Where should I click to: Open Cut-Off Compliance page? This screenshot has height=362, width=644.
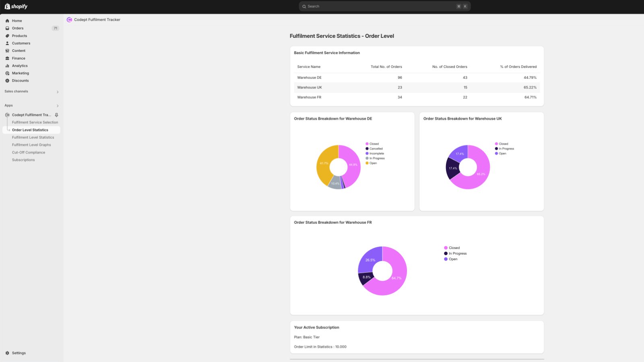(29, 153)
